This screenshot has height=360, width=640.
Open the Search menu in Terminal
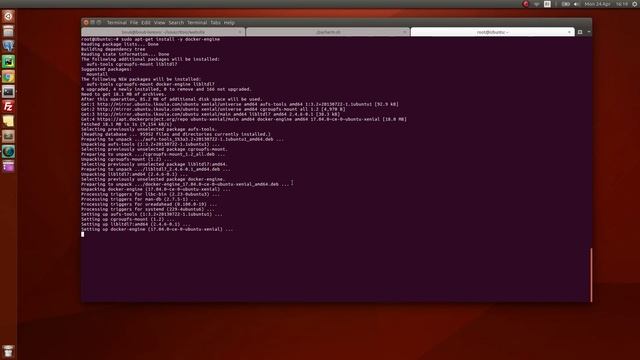[x=176, y=22]
